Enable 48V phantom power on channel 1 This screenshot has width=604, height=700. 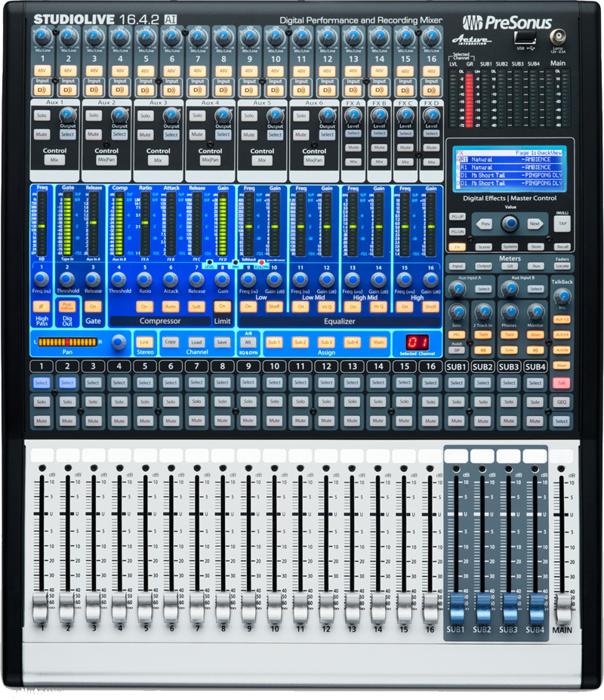pos(42,70)
